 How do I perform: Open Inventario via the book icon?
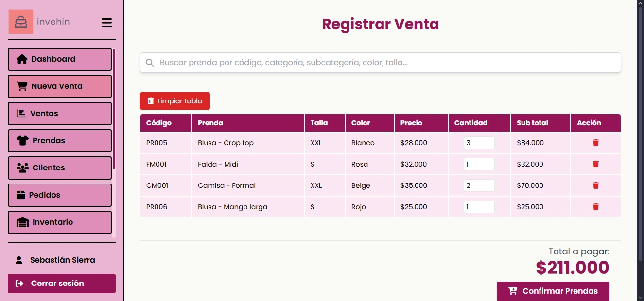coord(21,222)
